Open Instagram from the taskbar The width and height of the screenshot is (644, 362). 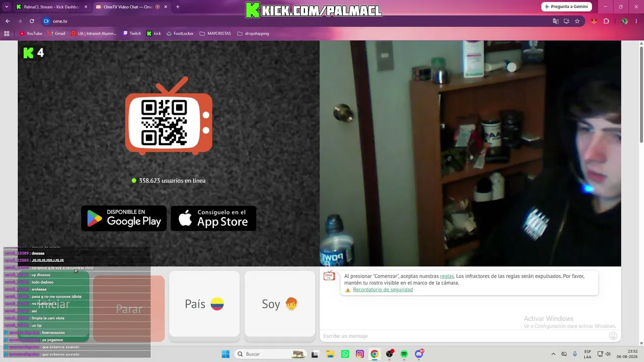point(360,354)
